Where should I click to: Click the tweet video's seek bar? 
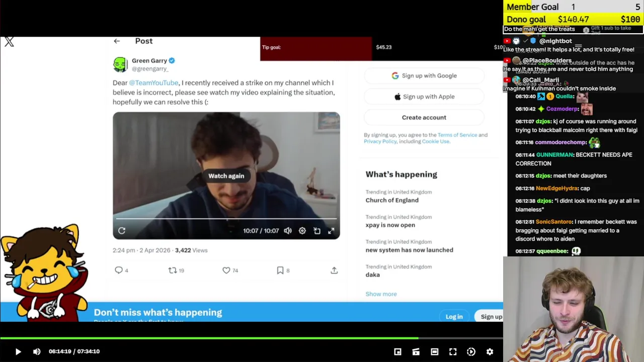pyautogui.click(x=226, y=219)
